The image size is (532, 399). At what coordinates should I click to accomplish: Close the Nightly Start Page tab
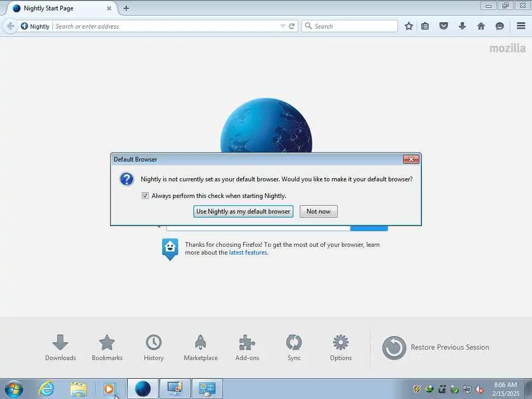pyautogui.click(x=109, y=8)
